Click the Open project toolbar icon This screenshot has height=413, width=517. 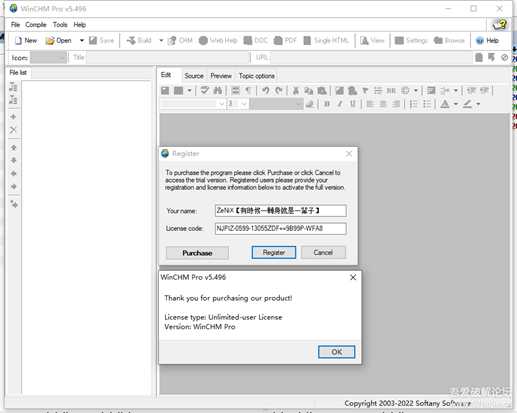(x=50, y=41)
